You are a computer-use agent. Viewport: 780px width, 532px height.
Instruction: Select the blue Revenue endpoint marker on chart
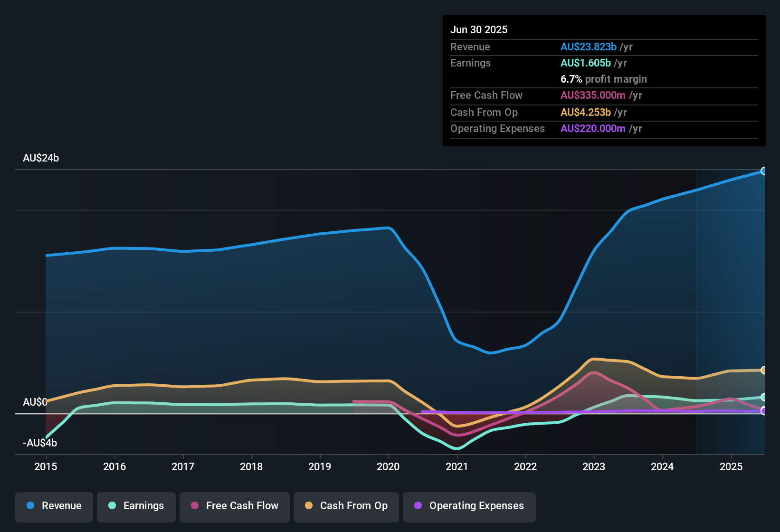coord(764,170)
